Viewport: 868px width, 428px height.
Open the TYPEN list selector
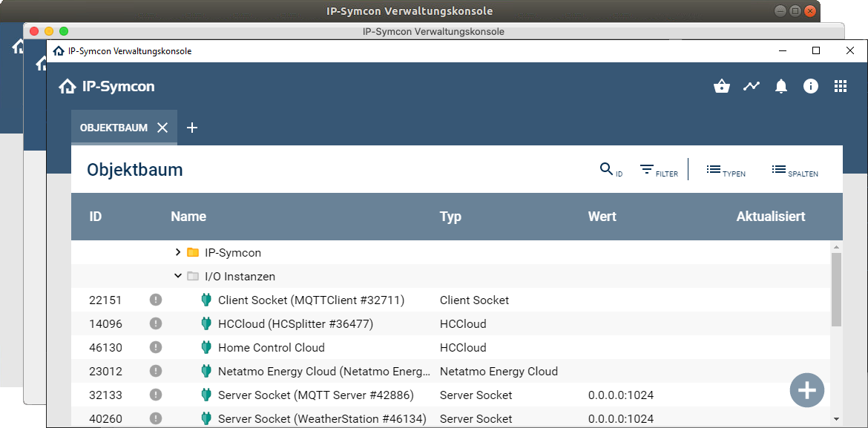725,170
